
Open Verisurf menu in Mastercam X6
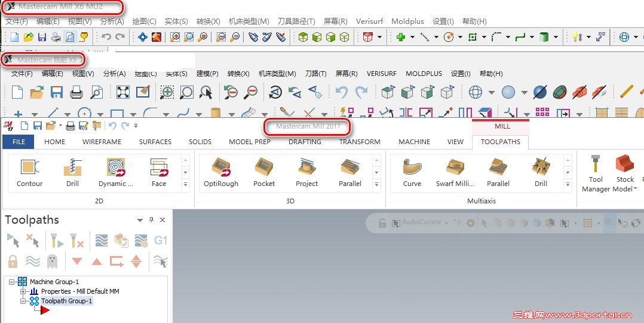[369, 21]
